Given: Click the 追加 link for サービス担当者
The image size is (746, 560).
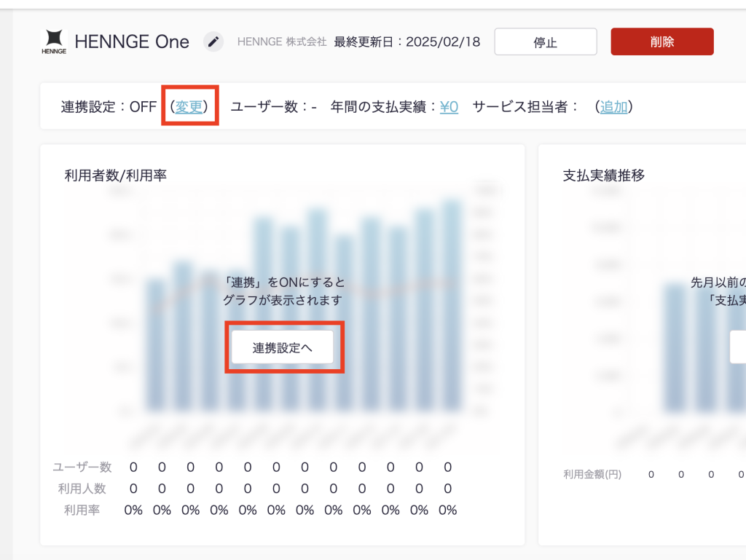Looking at the screenshot, I should (613, 107).
